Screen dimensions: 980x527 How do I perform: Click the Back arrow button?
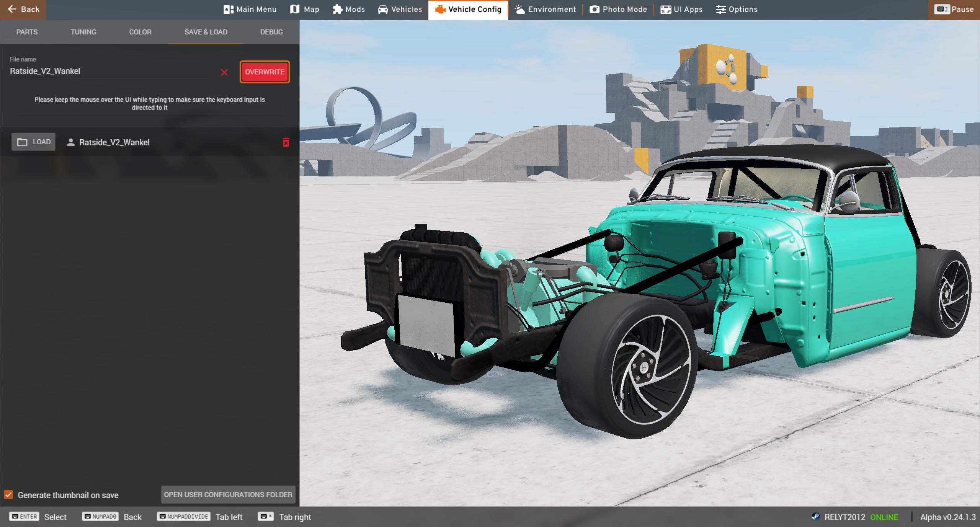point(23,10)
